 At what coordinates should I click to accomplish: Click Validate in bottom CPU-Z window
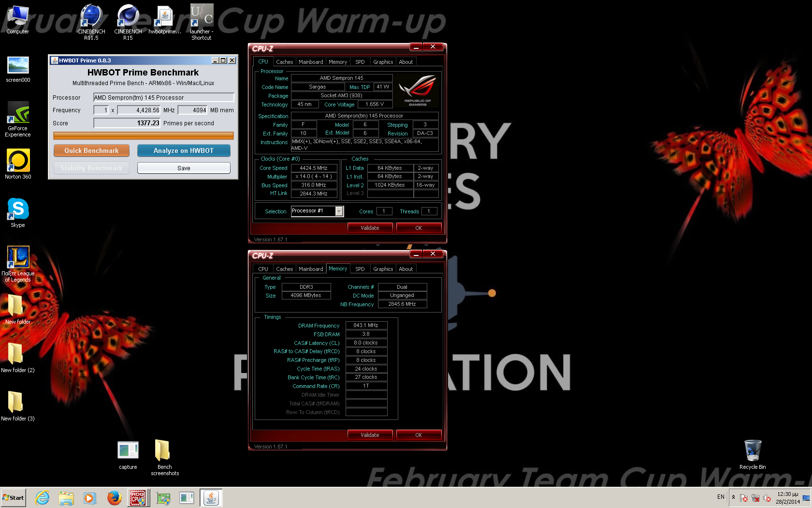coord(370,435)
